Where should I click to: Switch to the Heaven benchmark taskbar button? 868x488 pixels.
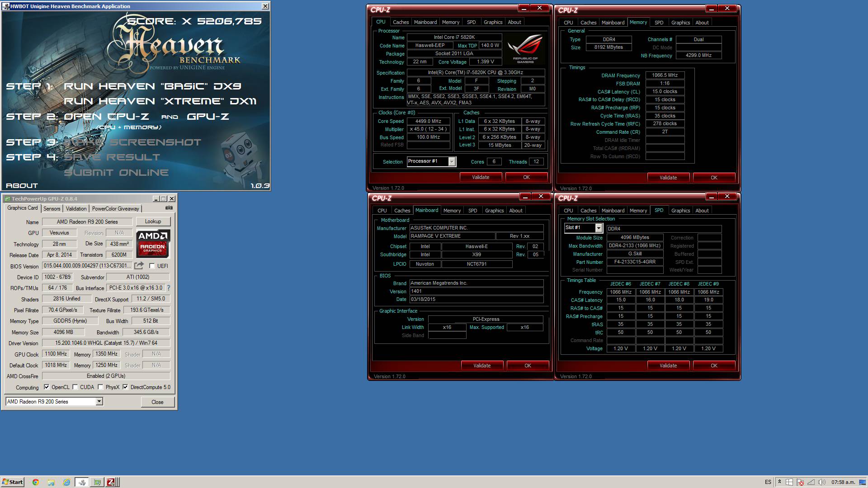[82, 482]
